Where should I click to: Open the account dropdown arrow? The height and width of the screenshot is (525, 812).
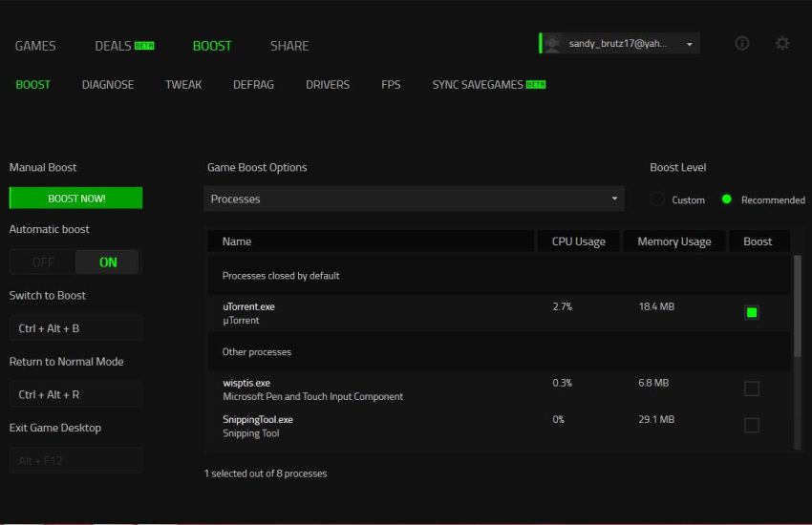pyautogui.click(x=690, y=45)
